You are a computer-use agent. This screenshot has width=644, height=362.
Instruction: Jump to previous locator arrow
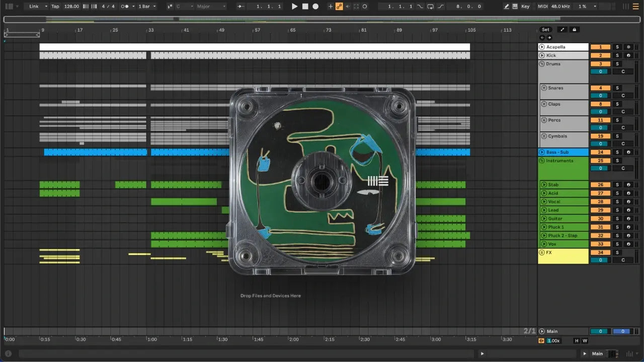542,37
